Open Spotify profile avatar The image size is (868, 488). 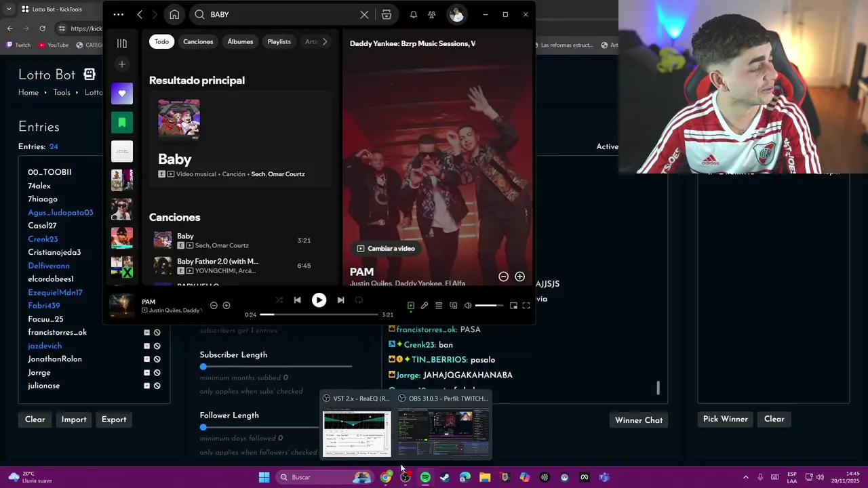[456, 14]
